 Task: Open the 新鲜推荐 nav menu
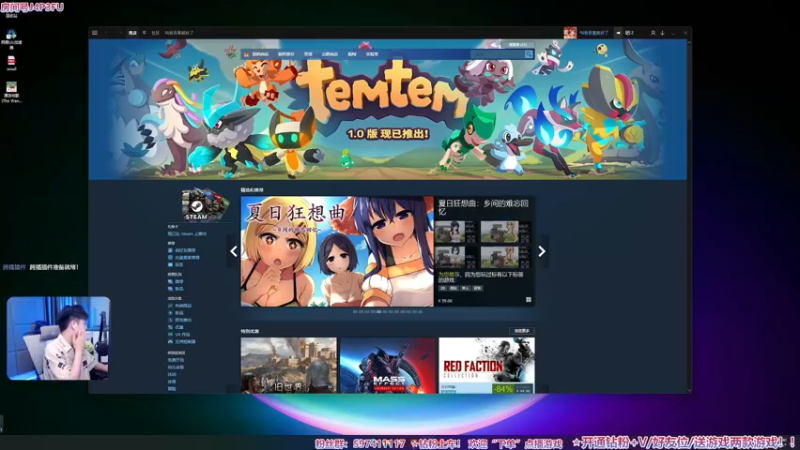tap(286, 54)
